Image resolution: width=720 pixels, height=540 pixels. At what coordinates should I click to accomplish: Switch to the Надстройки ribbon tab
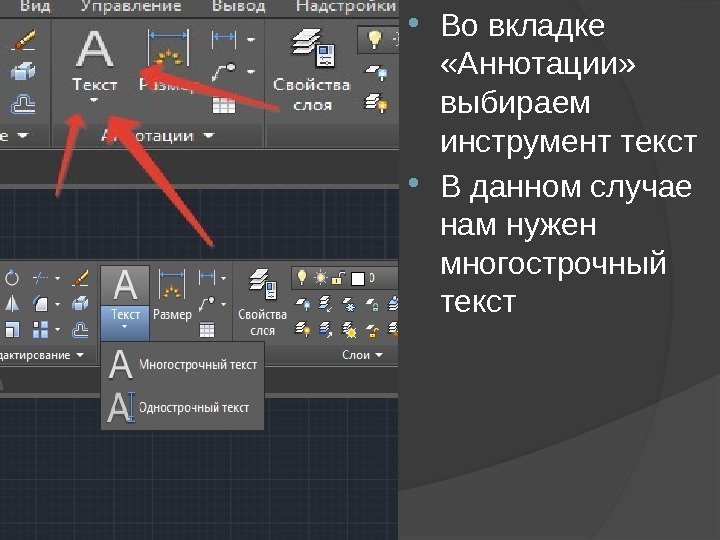pos(346,6)
